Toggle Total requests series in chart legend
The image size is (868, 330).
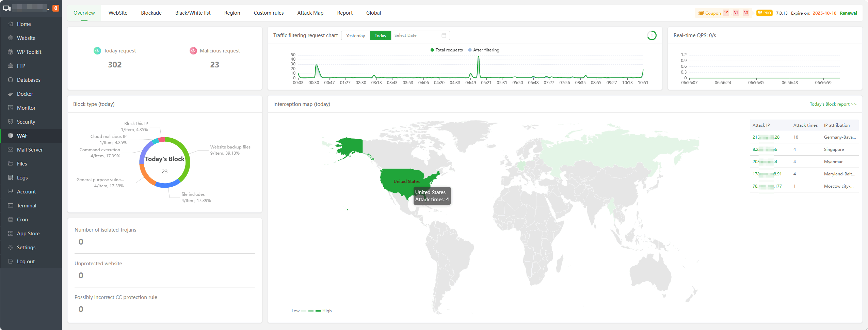446,50
